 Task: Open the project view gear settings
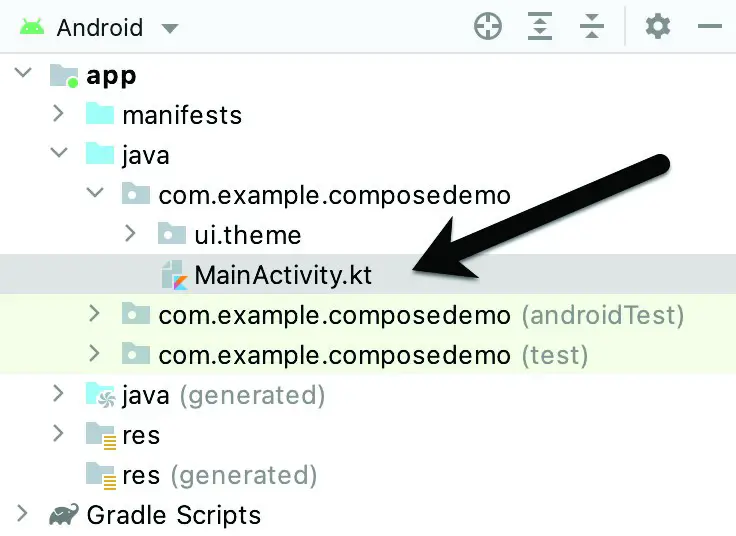point(658,26)
